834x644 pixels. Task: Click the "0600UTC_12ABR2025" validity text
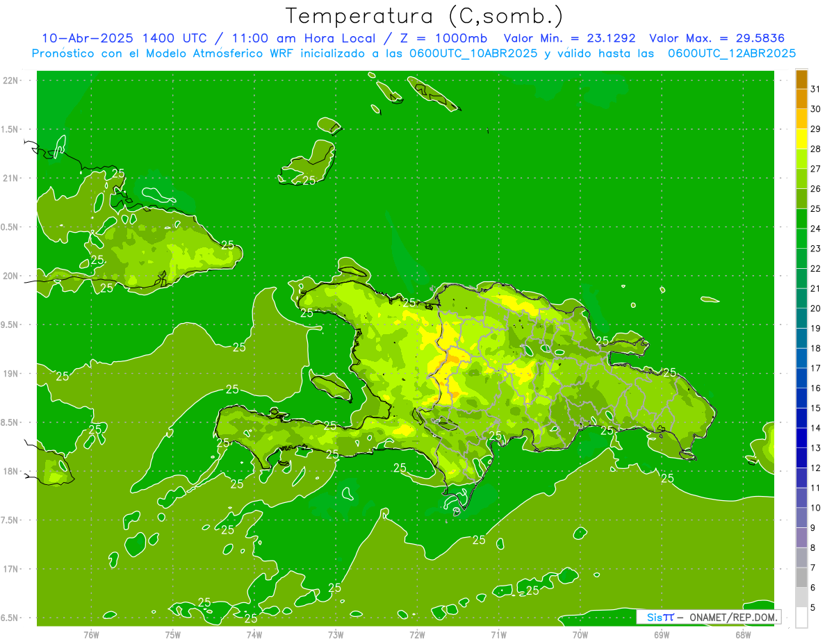click(x=732, y=53)
